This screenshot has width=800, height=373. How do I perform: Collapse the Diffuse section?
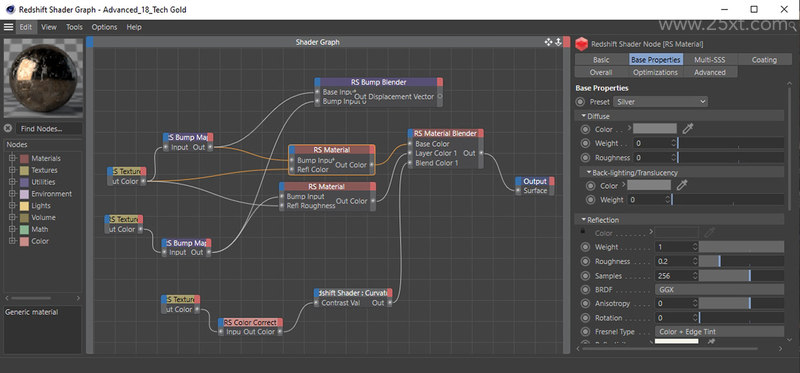tap(584, 116)
